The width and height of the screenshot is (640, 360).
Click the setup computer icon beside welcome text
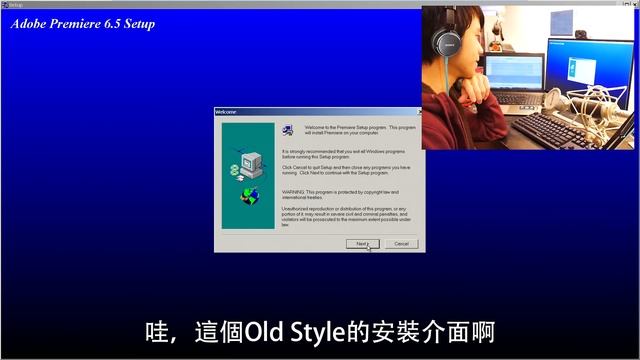288,130
